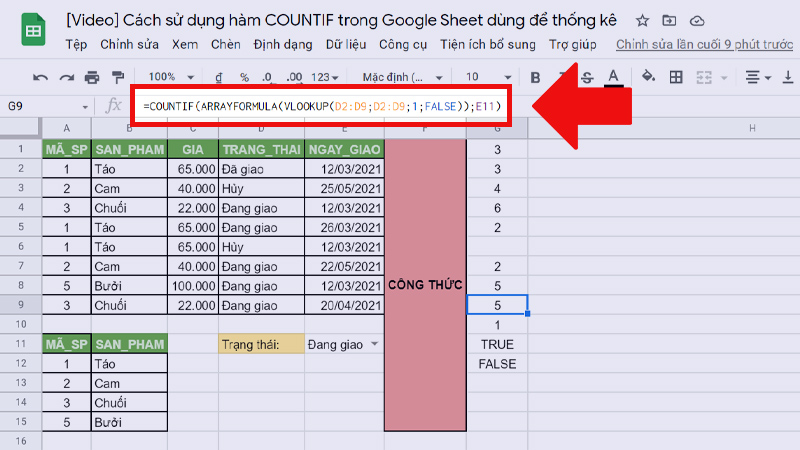Open the fill color picker
Viewport: 800px width, 450px height.
648,77
